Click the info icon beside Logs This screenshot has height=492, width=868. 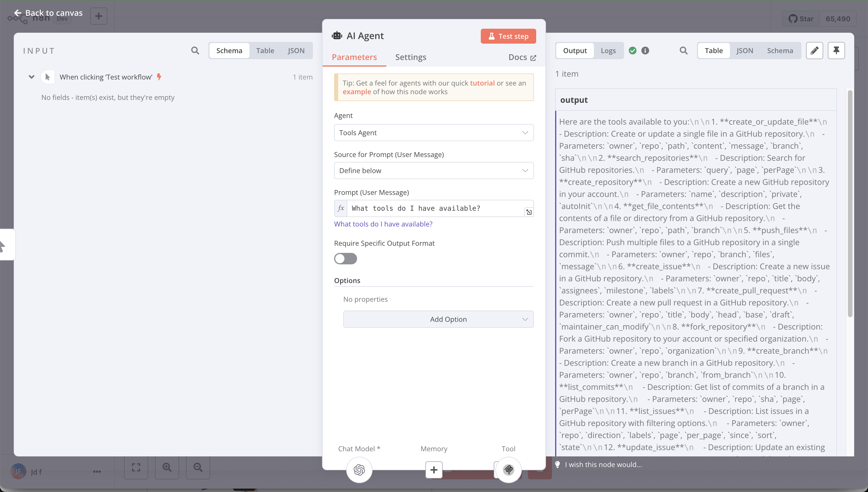pos(645,51)
